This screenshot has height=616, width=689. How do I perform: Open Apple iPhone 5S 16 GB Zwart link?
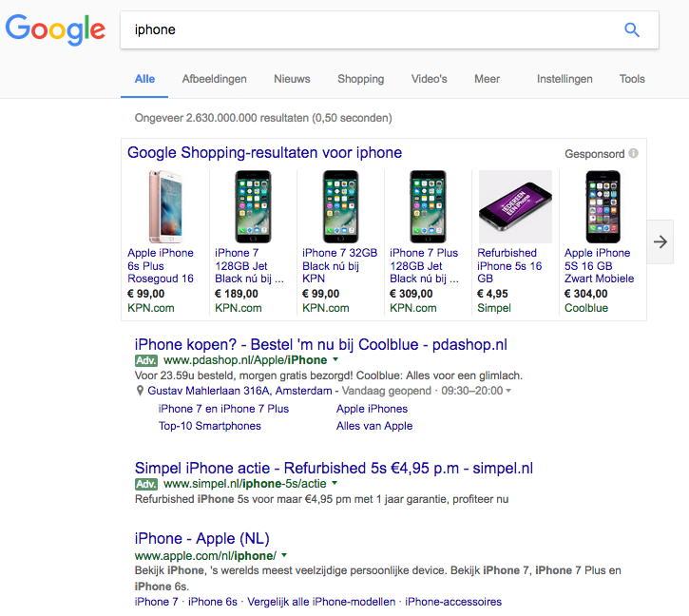tap(600, 265)
